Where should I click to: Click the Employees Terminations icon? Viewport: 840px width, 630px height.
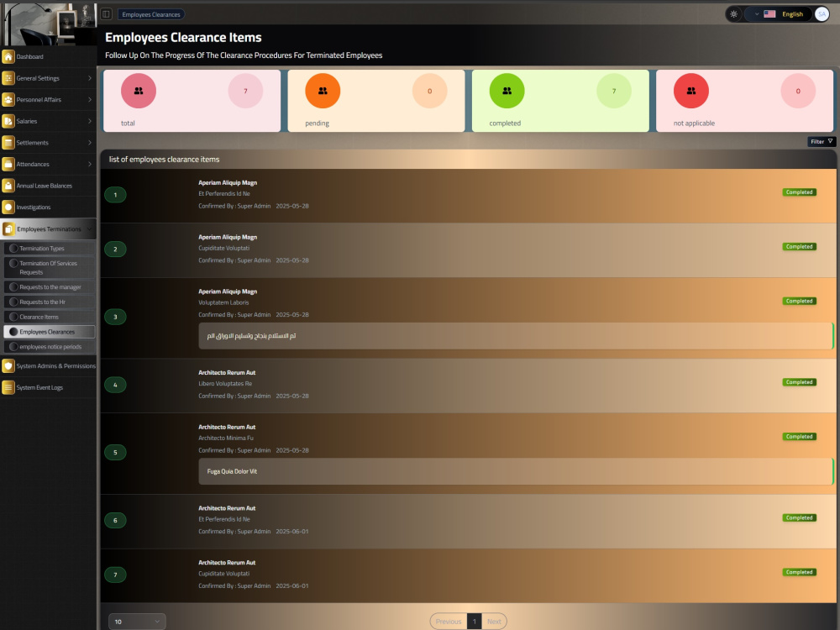click(8, 228)
